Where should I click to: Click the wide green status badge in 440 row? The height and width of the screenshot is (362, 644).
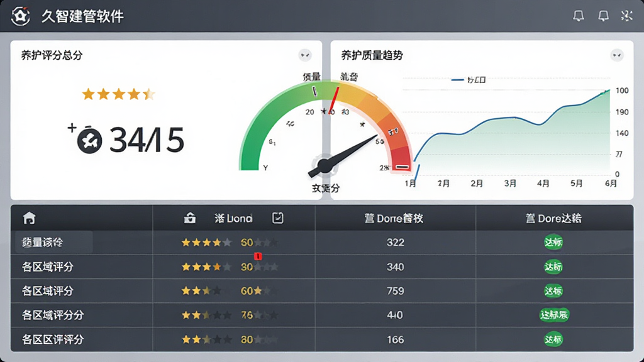[554, 315]
